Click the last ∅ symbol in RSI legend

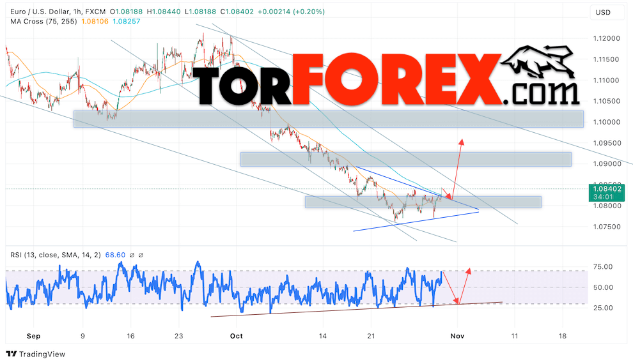tap(141, 255)
